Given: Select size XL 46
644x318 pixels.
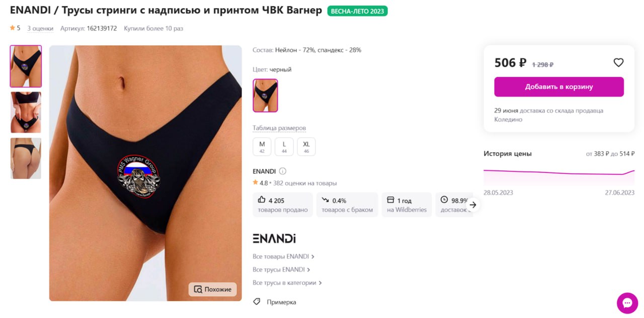Looking at the screenshot, I should click(306, 147).
